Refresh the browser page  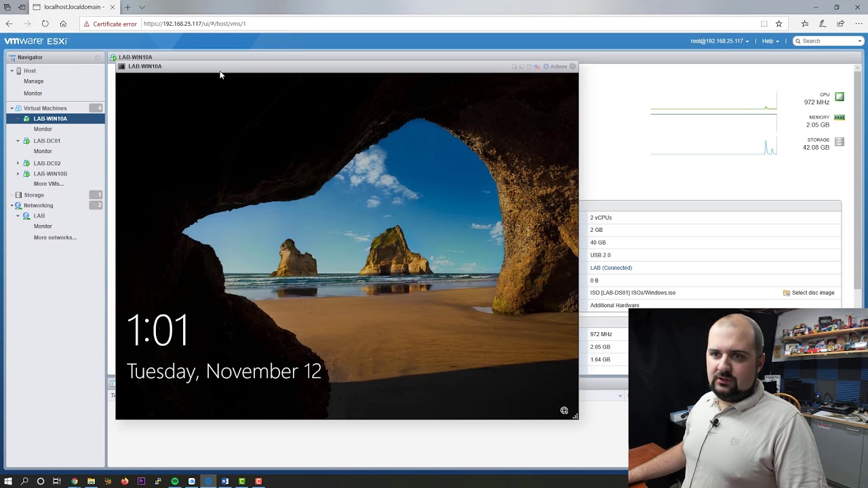[x=45, y=24]
